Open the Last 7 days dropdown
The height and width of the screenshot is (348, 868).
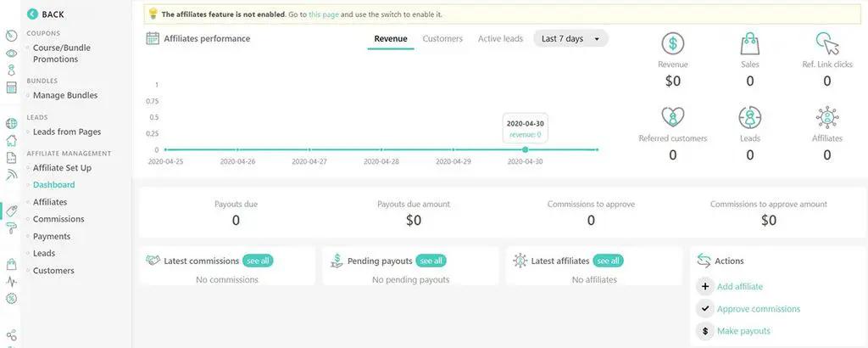coord(570,39)
